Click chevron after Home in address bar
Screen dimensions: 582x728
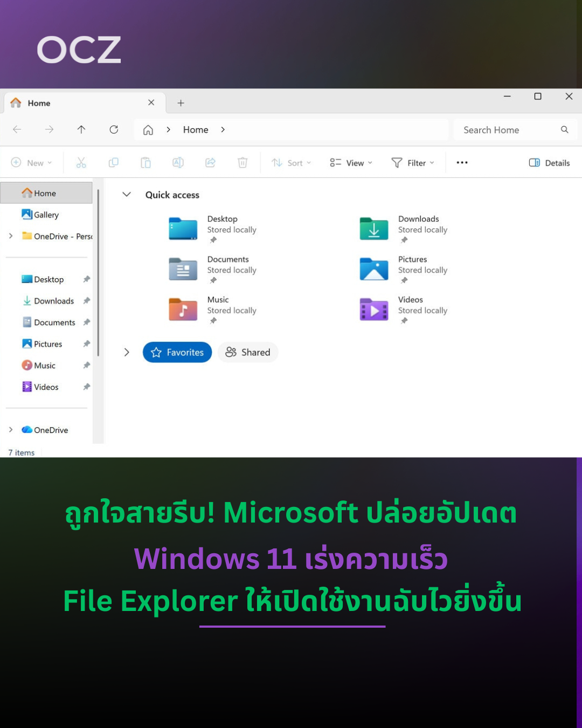click(223, 129)
